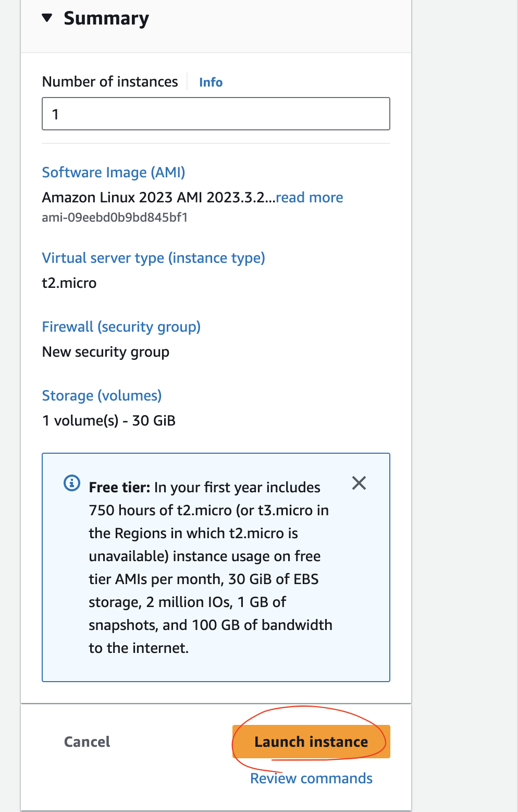The width and height of the screenshot is (518, 812).
Task: Click the orange Launch instance button
Action: (x=311, y=742)
